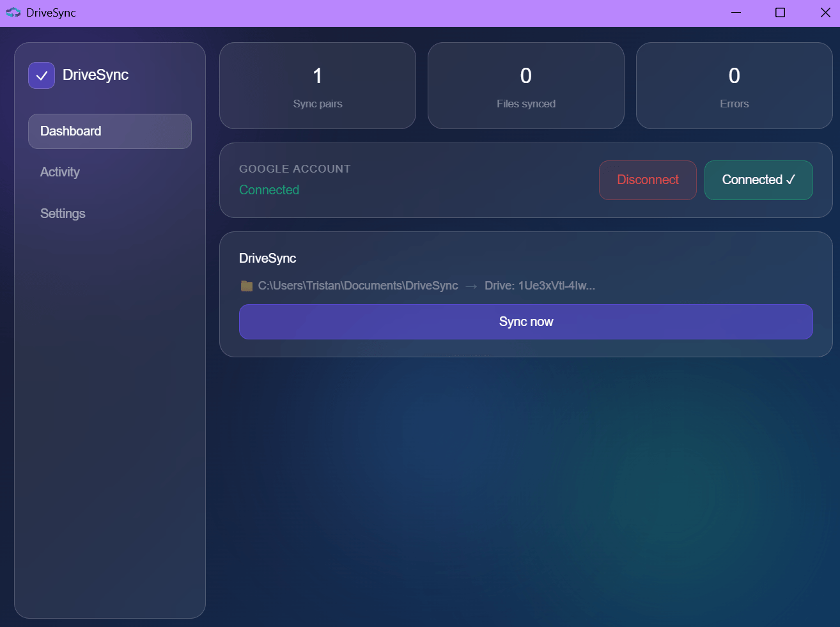Click the Errors count card

[x=735, y=86]
